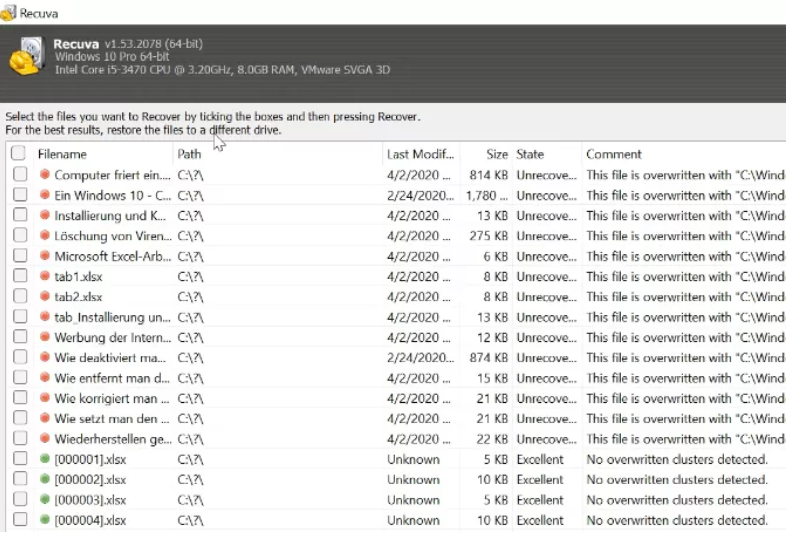
Task: Click green status dot beside [000003].xlsx
Action: 45,499
